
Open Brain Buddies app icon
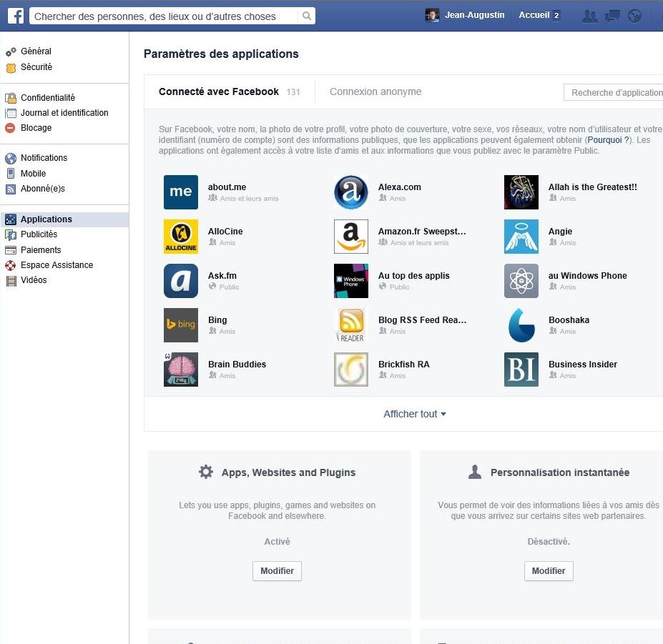[180, 370]
